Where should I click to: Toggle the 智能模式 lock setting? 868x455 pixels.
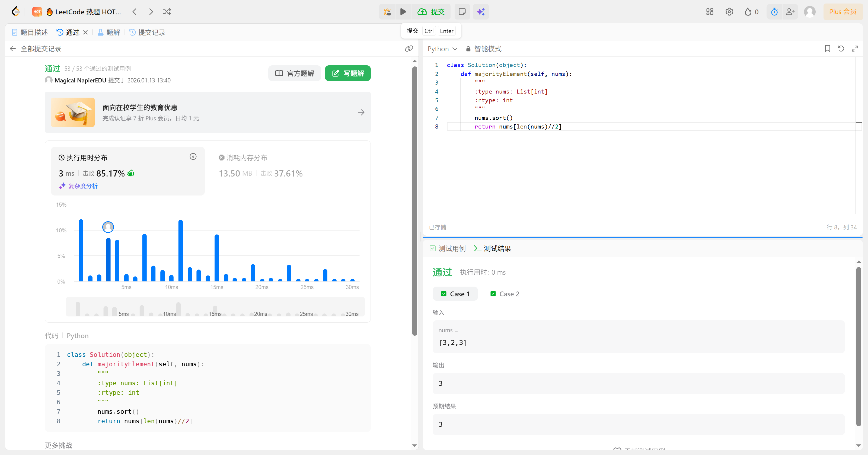coord(484,49)
